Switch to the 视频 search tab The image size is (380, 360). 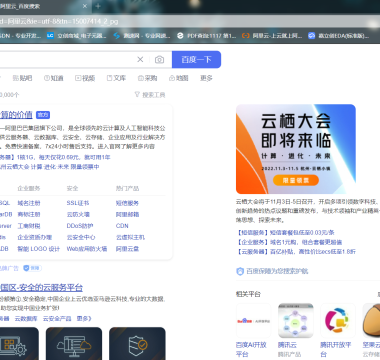coord(85,78)
